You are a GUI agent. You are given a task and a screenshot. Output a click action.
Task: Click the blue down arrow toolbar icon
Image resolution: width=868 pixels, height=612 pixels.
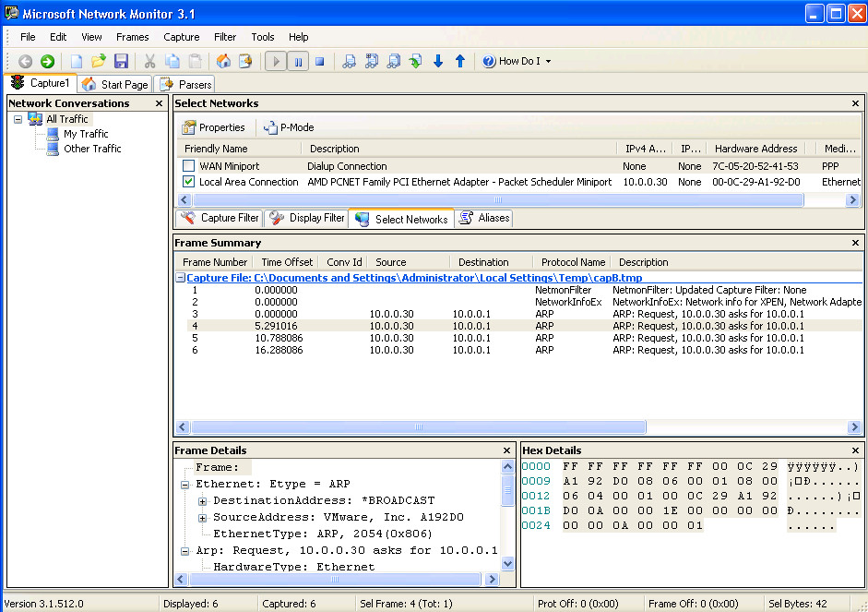(438, 62)
